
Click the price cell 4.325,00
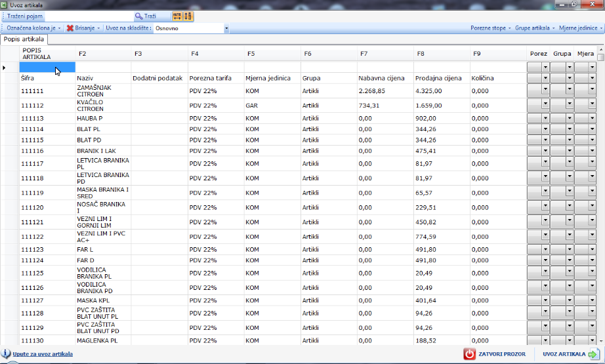[x=442, y=91]
